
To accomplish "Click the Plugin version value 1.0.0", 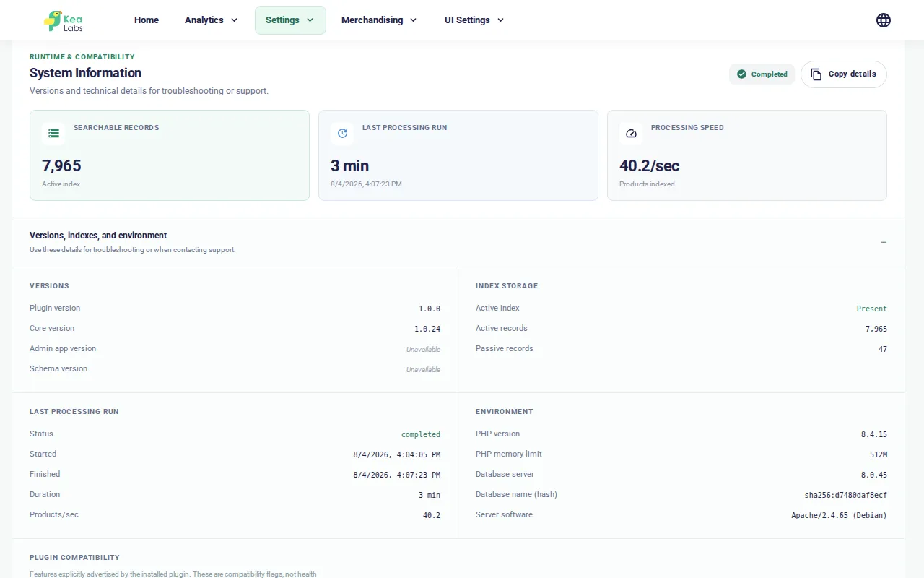I will coord(430,309).
